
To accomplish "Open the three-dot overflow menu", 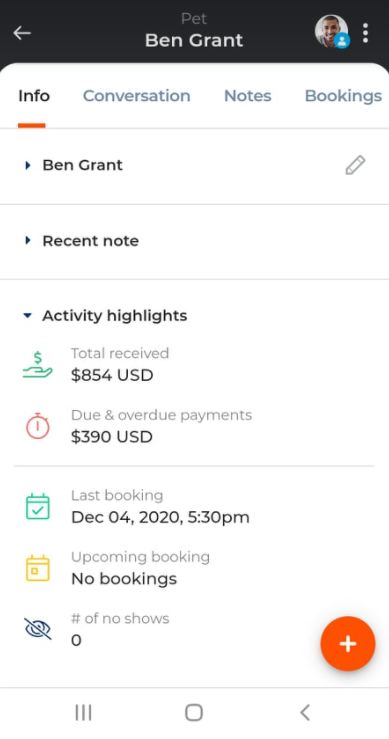I will [365, 33].
